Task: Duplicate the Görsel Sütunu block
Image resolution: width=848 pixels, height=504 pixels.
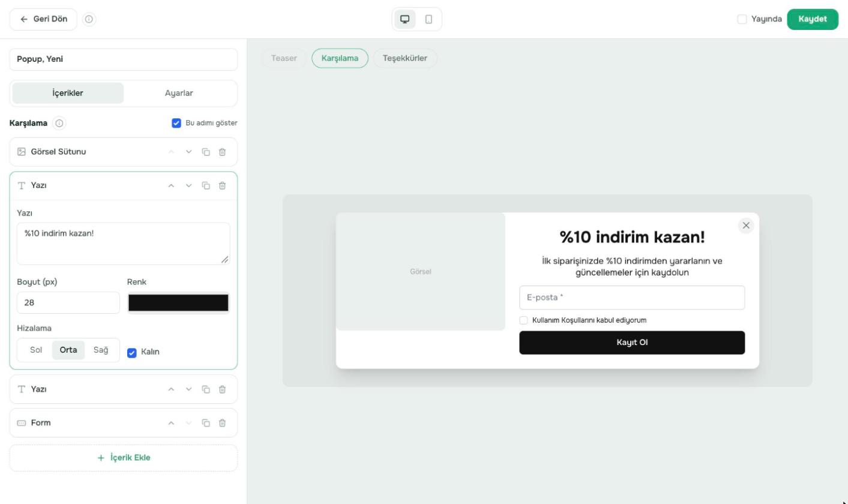Action: point(206,152)
